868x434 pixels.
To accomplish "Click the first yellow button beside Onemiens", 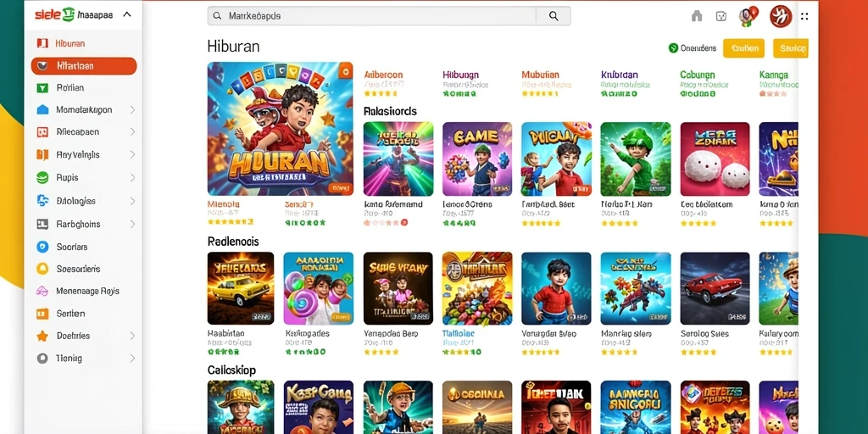I will point(743,48).
